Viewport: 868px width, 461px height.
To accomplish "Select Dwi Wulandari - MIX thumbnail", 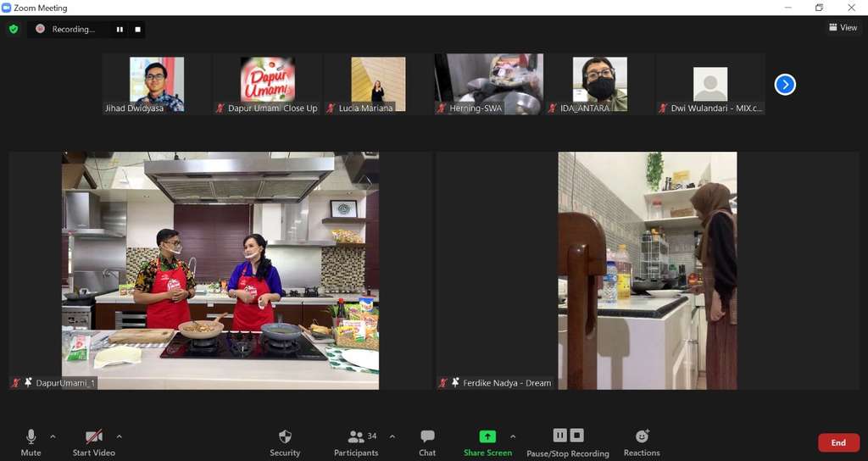I will click(x=710, y=84).
